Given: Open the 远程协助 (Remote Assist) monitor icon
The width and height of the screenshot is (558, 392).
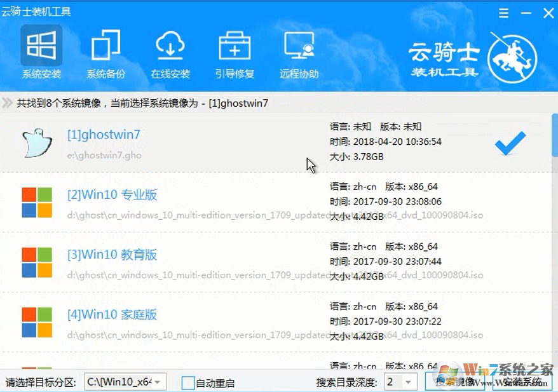Looking at the screenshot, I should coord(299,46).
